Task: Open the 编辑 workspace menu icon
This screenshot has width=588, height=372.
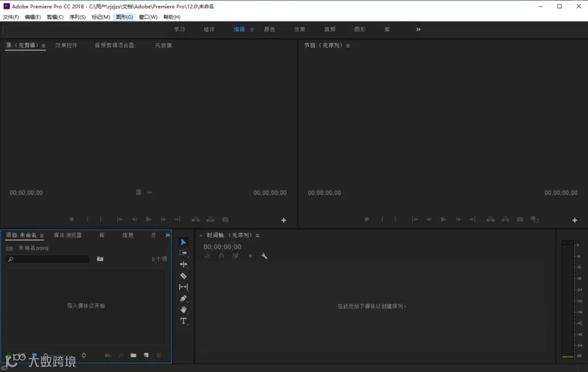Action: [252, 29]
